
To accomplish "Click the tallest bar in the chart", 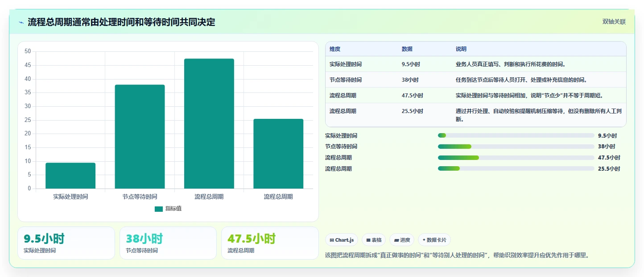I will 209,124.
